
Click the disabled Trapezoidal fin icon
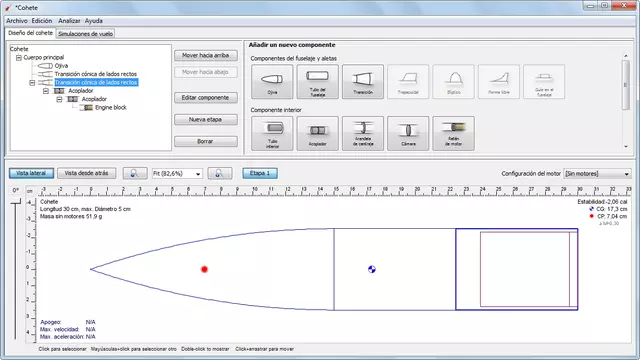pyautogui.click(x=408, y=82)
